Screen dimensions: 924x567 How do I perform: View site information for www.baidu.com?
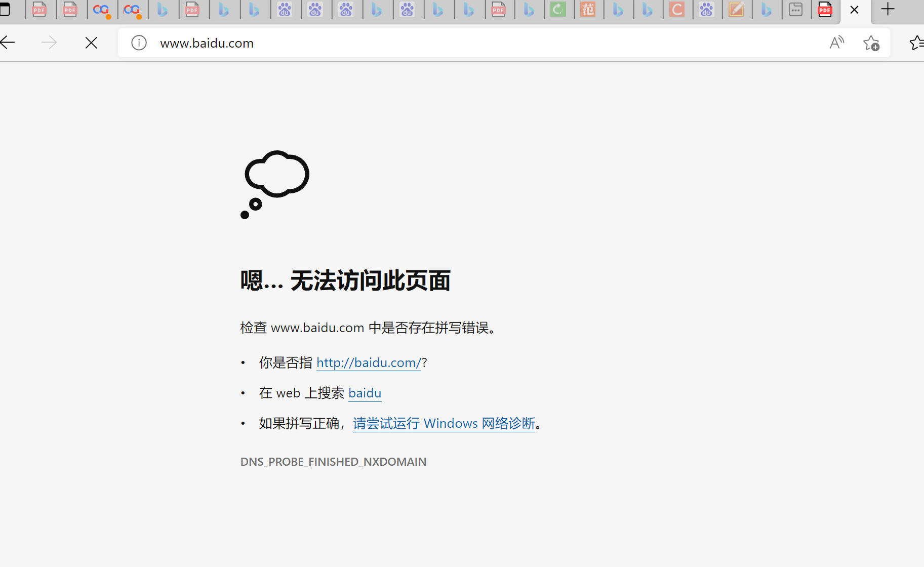139,43
